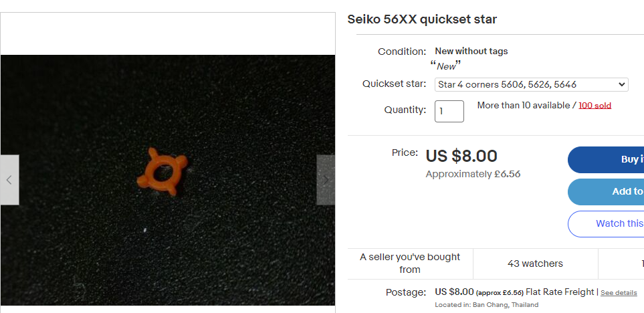Click the US $8.00 price

coord(461,156)
